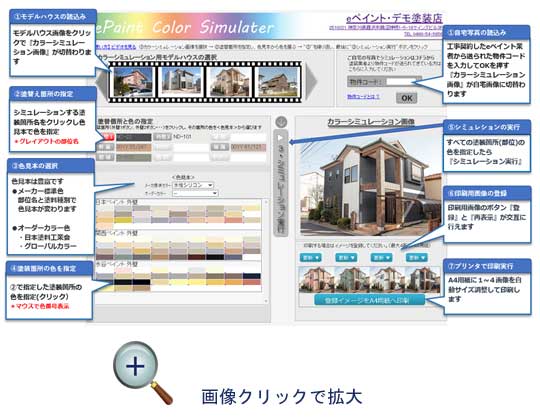Open the オーダーカラー dropdown
This screenshot has height=420, width=540.
(x=195, y=193)
